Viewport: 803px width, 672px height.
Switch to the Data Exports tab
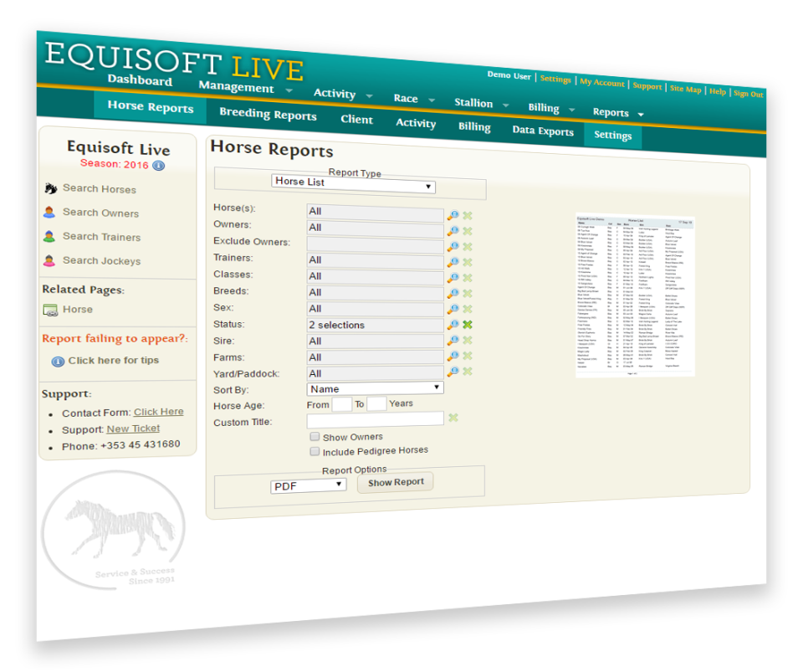542,131
